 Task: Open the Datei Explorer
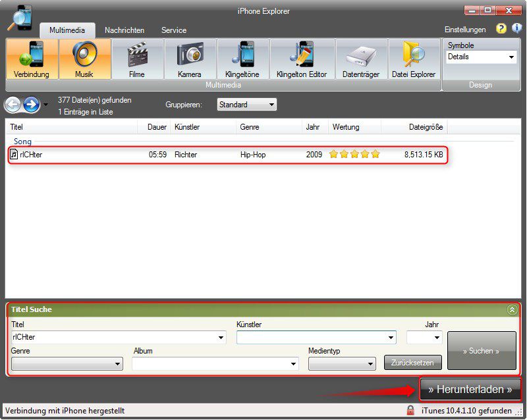414,59
